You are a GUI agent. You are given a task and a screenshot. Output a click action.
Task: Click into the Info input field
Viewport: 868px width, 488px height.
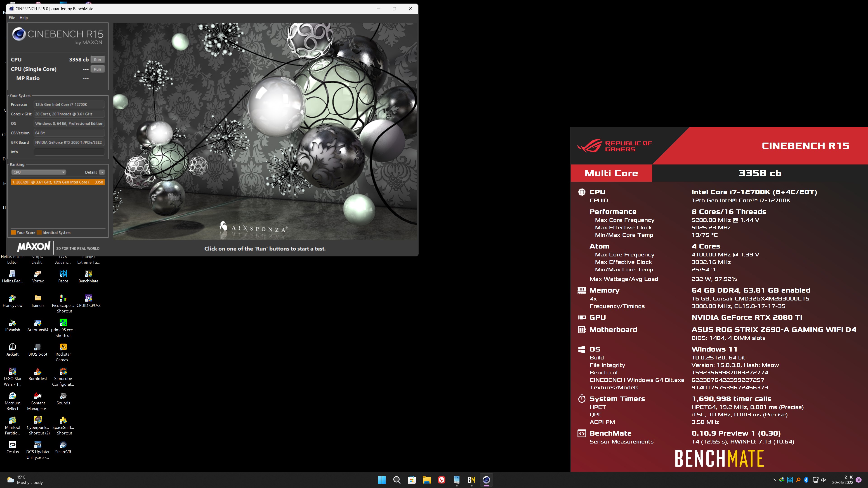pyautogui.click(x=69, y=152)
